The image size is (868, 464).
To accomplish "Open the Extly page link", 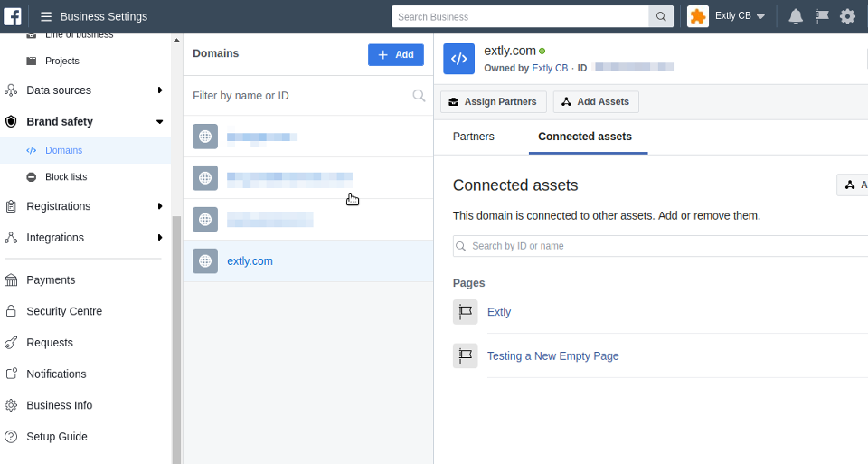I will [x=499, y=312].
